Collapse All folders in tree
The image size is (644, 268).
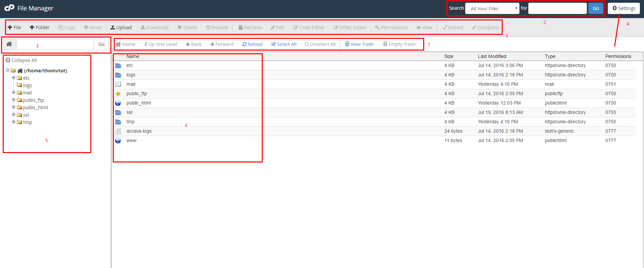21,60
